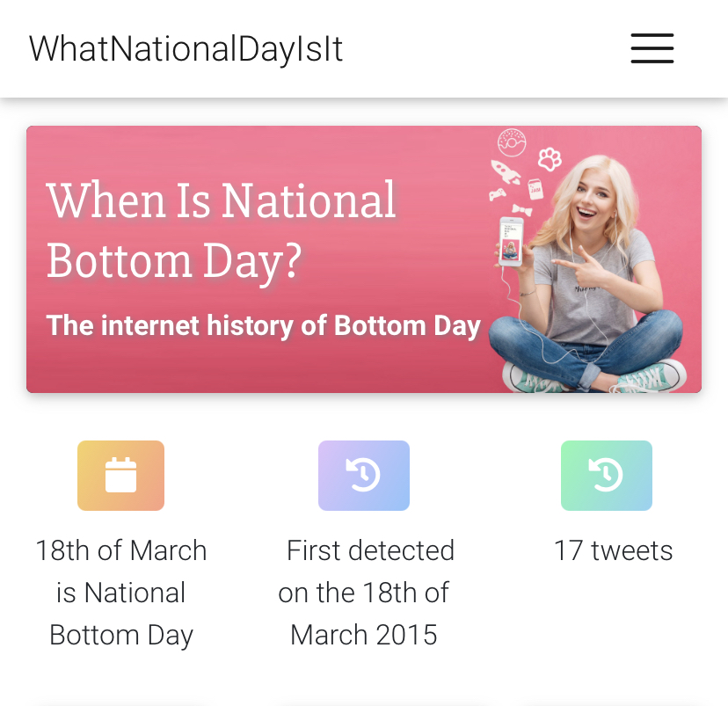Click the game controller icon
The width and height of the screenshot is (728, 706).
point(498,194)
